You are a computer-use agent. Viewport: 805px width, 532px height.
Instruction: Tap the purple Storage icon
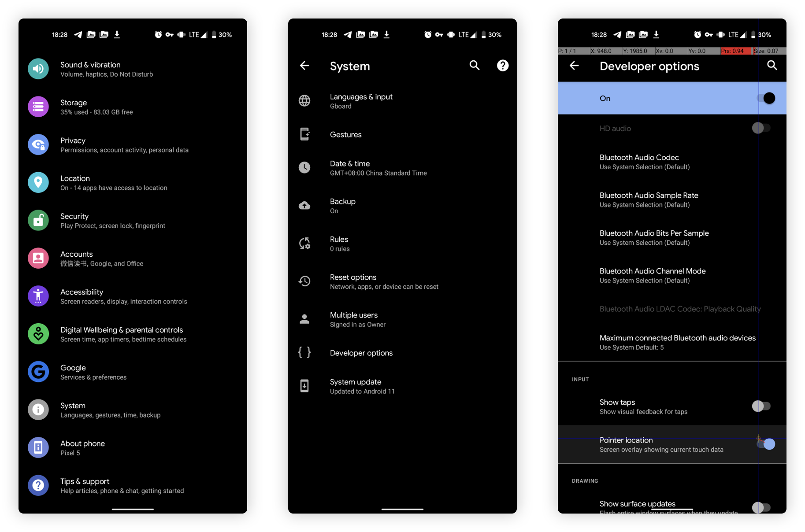click(38, 107)
